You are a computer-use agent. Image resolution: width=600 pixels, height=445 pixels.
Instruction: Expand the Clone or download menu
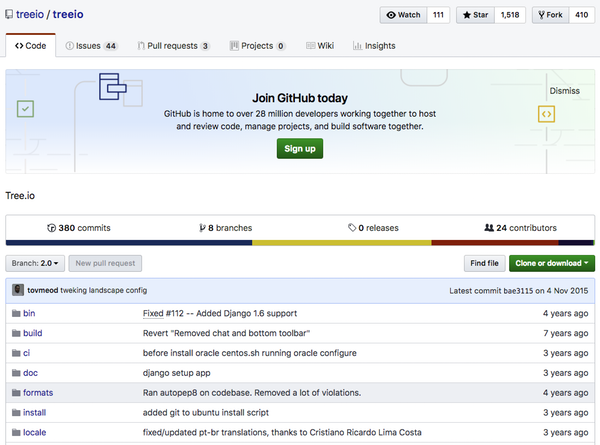point(552,263)
